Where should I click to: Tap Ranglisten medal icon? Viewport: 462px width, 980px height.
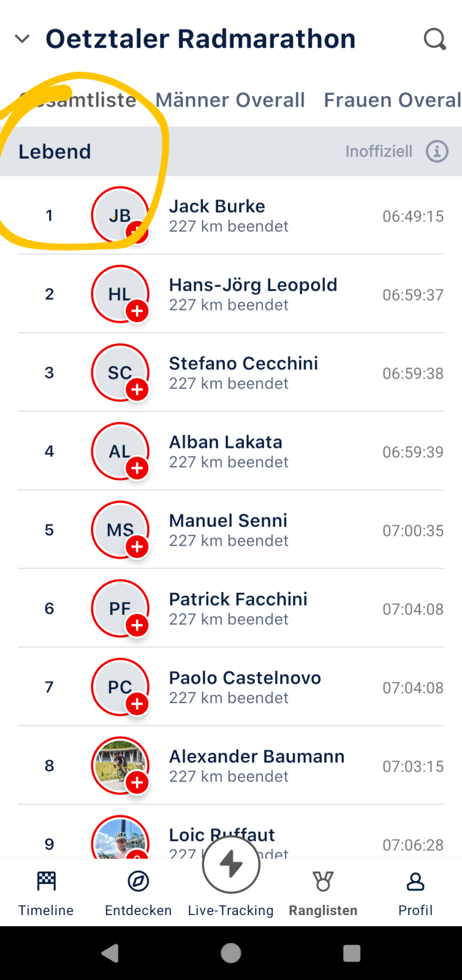coord(323,882)
